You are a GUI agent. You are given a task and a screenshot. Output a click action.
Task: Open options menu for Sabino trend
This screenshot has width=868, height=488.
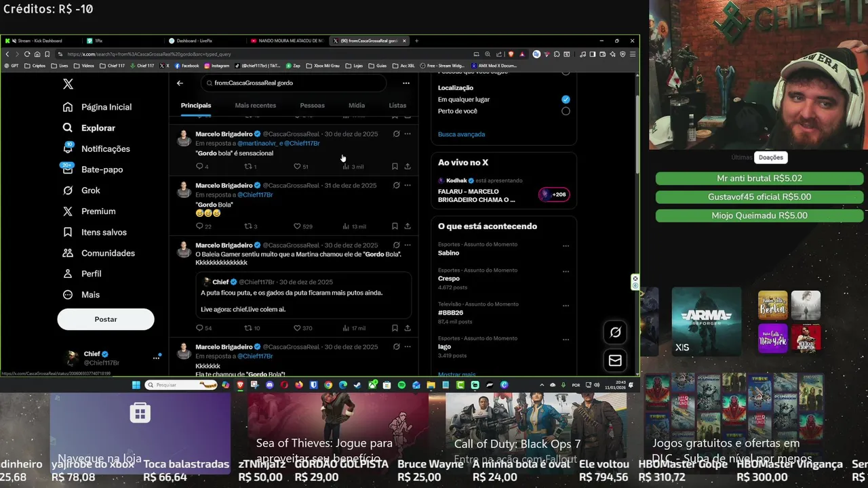(x=566, y=246)
